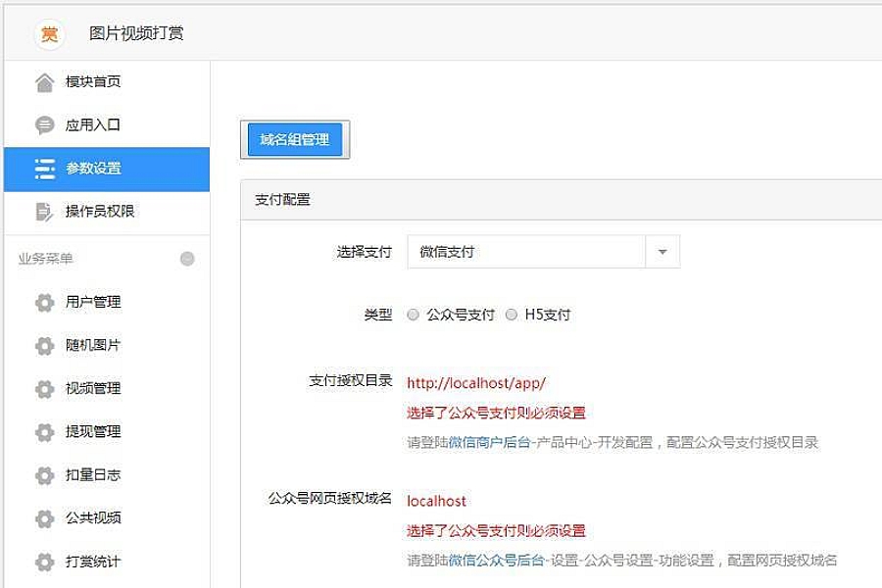Click the 支付配置 panel header
This screenshot has width=882, height=588.
click(x=562, y=200)
